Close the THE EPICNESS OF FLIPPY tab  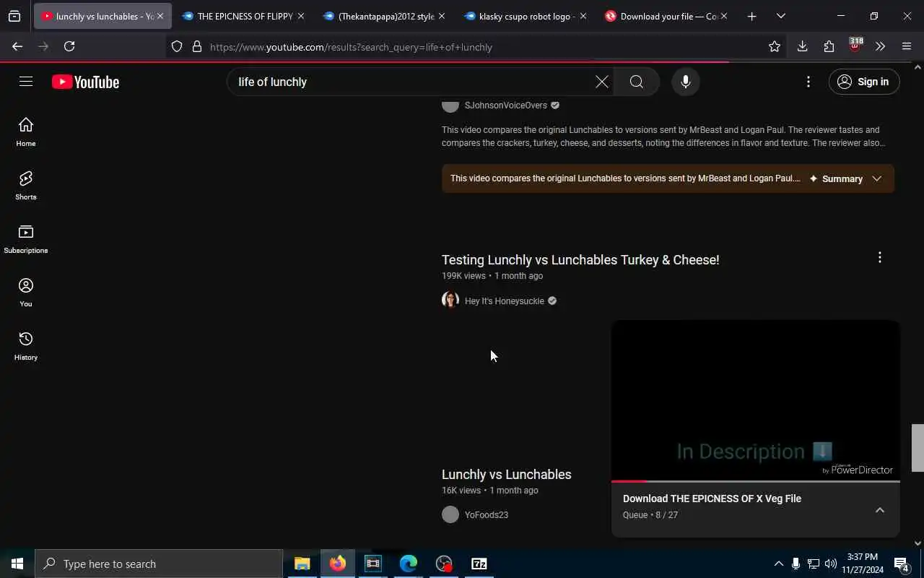[x=301, y=16]
